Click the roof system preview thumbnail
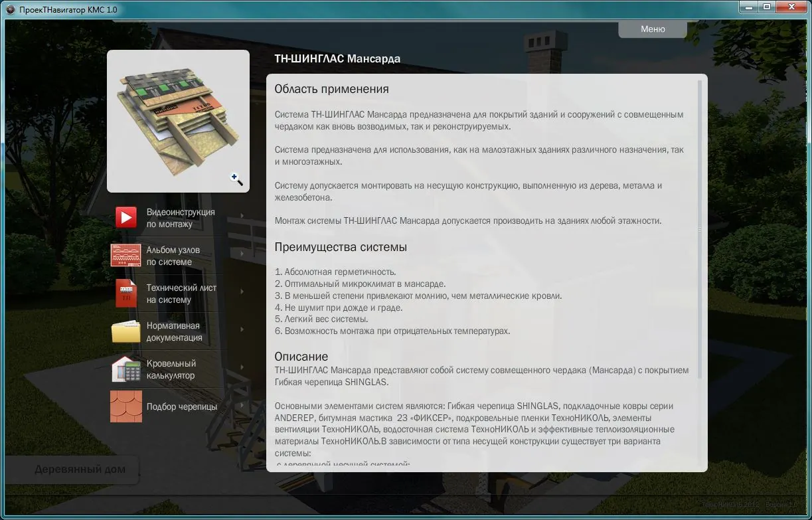The height and width of the screenshot is (520, 812). (178, 121)
